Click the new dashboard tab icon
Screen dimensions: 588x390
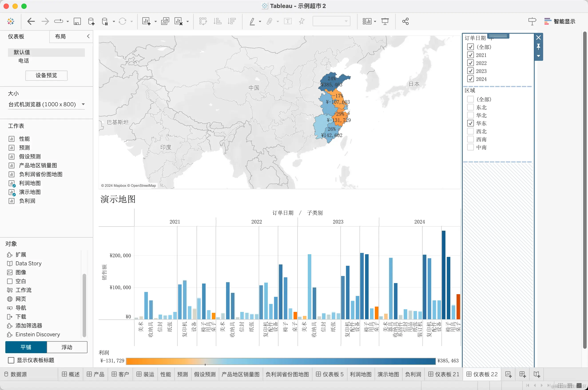(x=522, y=374)
